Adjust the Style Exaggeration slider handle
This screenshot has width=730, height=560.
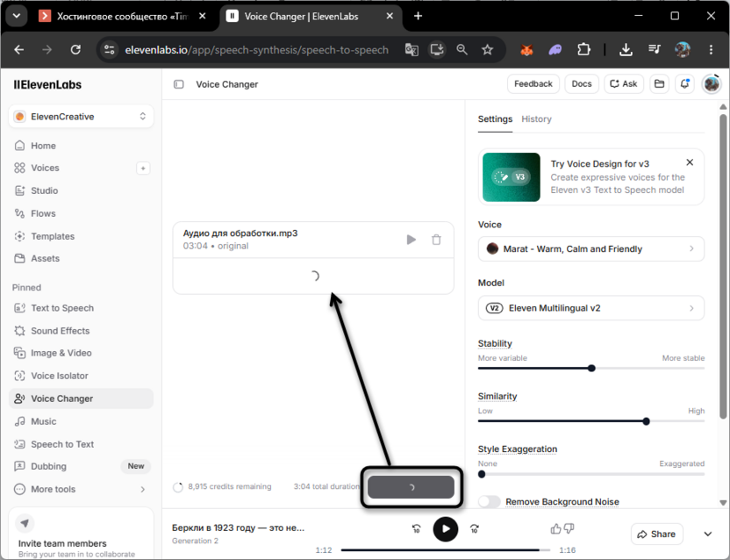point(482,474)
